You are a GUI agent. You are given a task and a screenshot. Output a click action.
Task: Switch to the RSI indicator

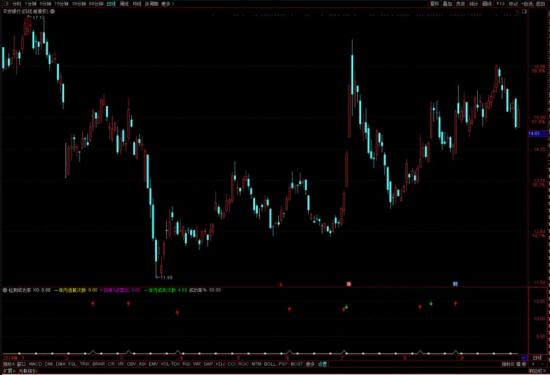[x=187, y=364]
